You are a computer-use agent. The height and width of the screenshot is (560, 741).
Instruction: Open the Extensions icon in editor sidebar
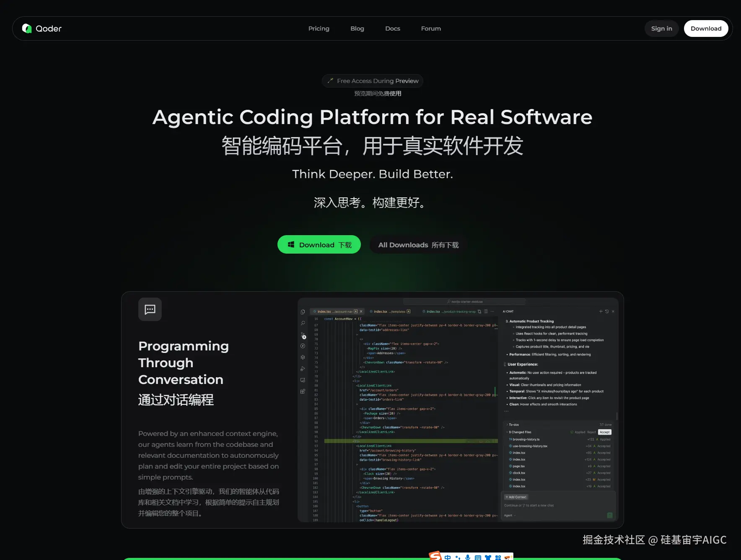click(x=303, y=391)
